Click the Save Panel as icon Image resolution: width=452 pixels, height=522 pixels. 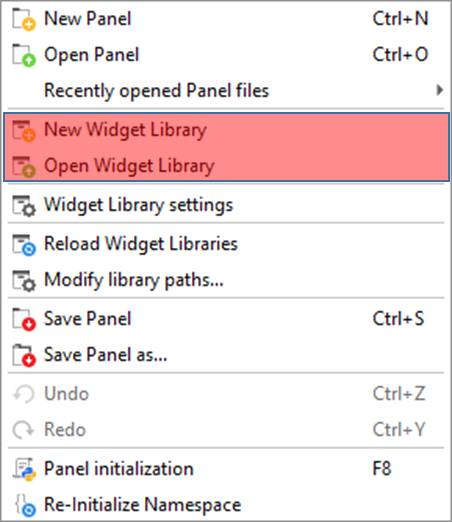click(24, 356)
